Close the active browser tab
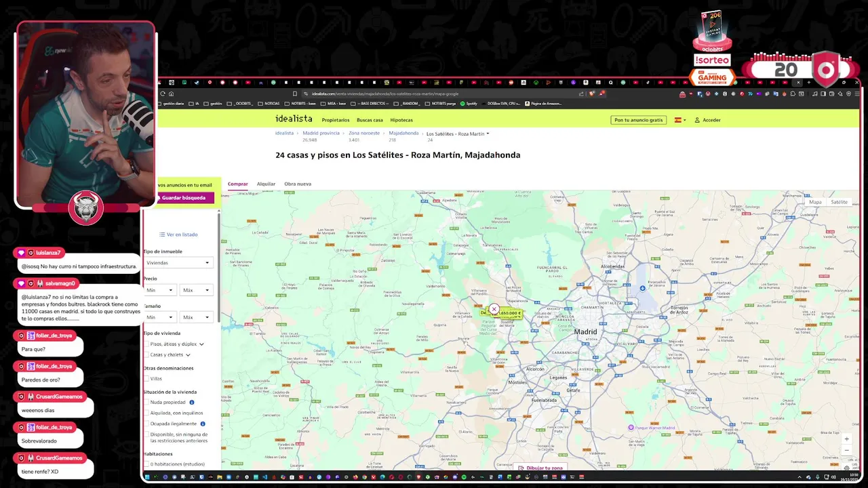Image resolution: width=868 pixels, height=488 pixels. coord(799,83)
